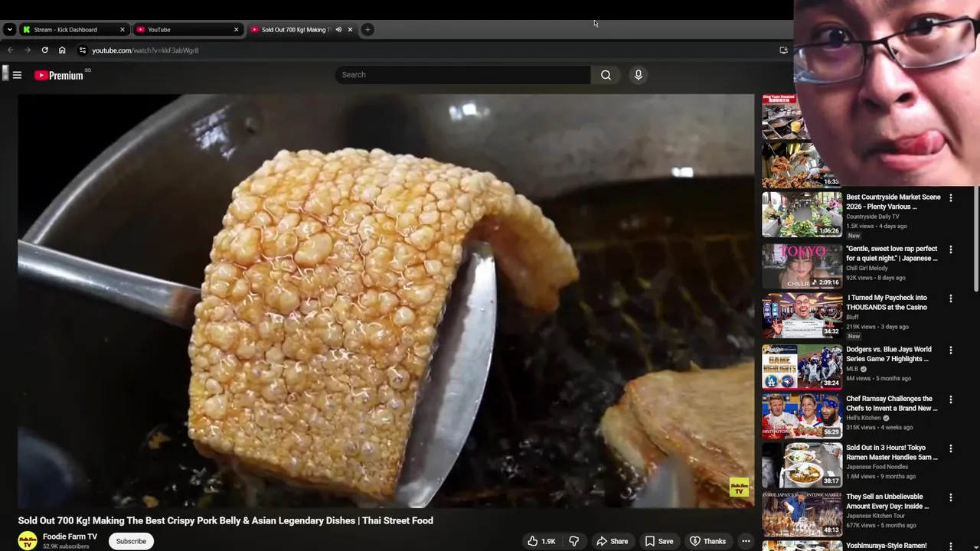
Task: Open options for Gentle sweet love rap video
Action: click(951, 249)
